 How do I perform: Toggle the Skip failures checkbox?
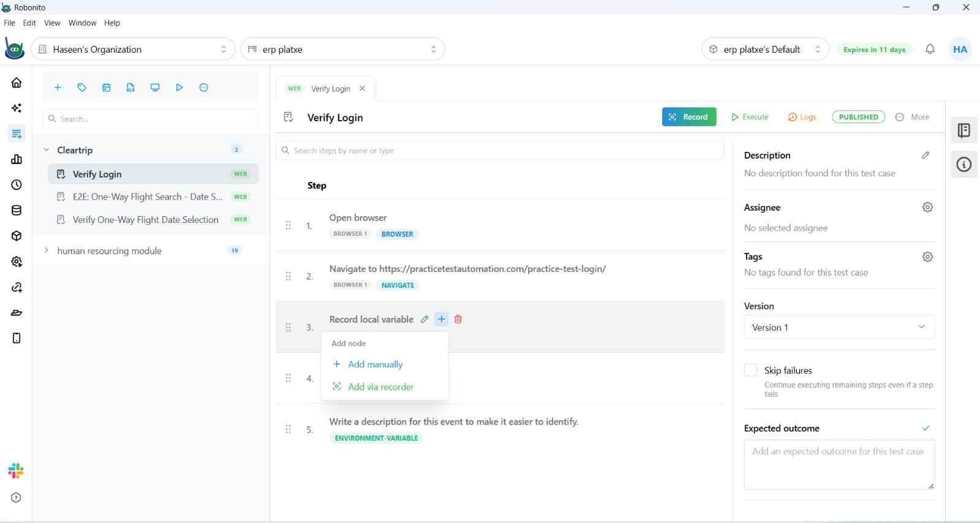[x=750, y=370]
